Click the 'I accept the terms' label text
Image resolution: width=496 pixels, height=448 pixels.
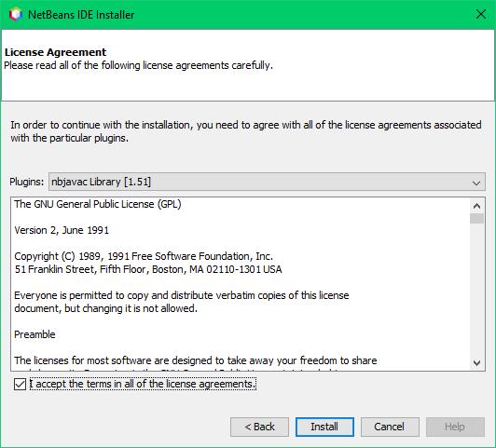click(143, 384)
